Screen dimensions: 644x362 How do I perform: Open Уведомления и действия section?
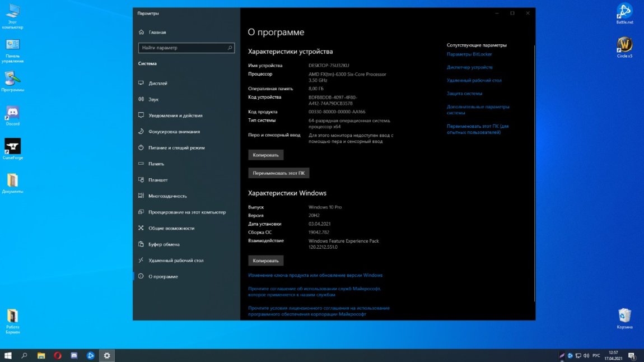[x=175, y=115]
